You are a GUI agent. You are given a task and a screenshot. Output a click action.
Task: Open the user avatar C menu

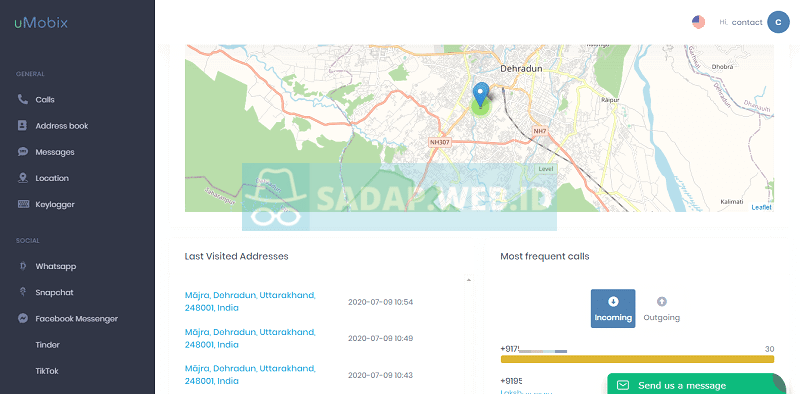(778, 22)
